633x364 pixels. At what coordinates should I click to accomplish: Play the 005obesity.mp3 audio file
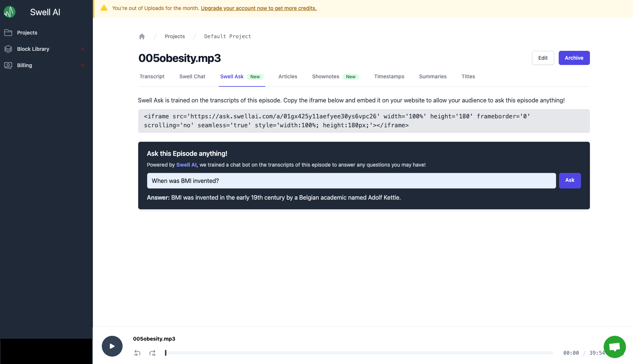tap(112, 346)
